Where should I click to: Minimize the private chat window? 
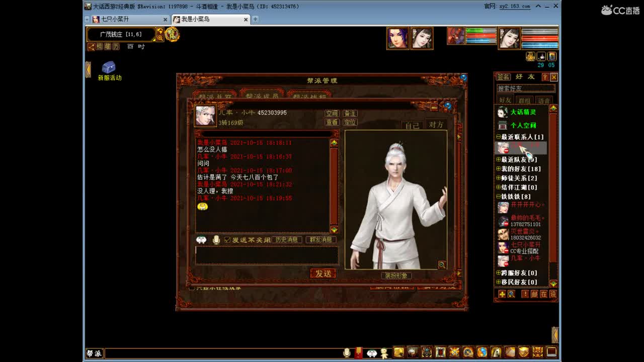(434, 107)
